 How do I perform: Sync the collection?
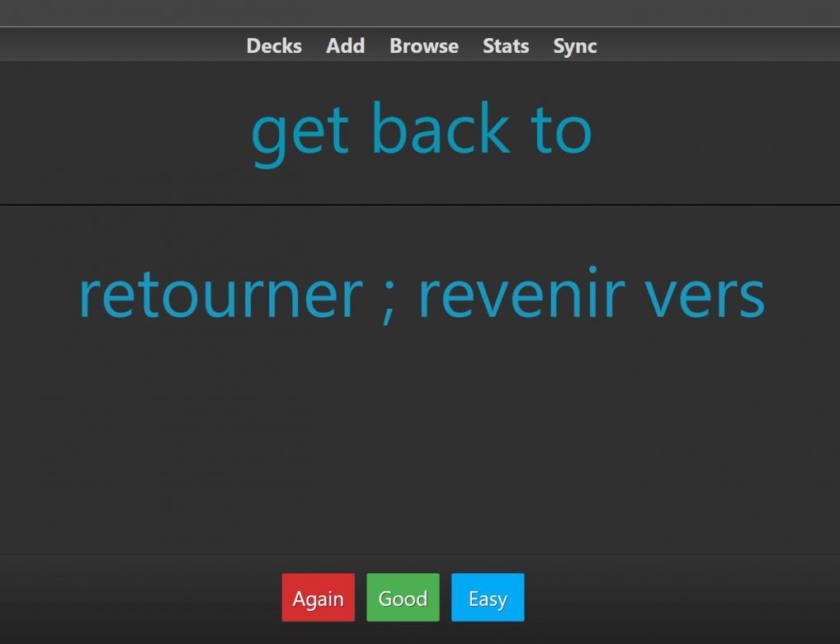[574, 46]
